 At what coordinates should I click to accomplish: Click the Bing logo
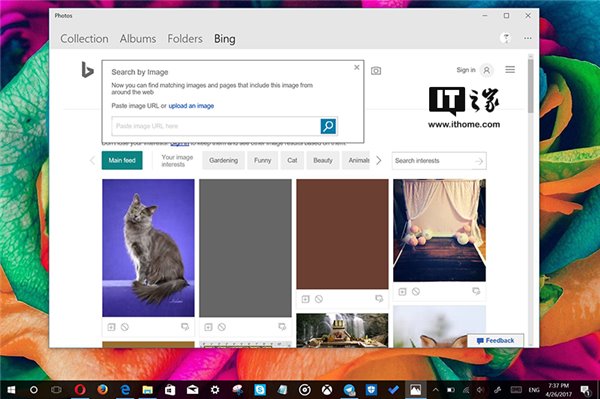[x=87, y=70]
